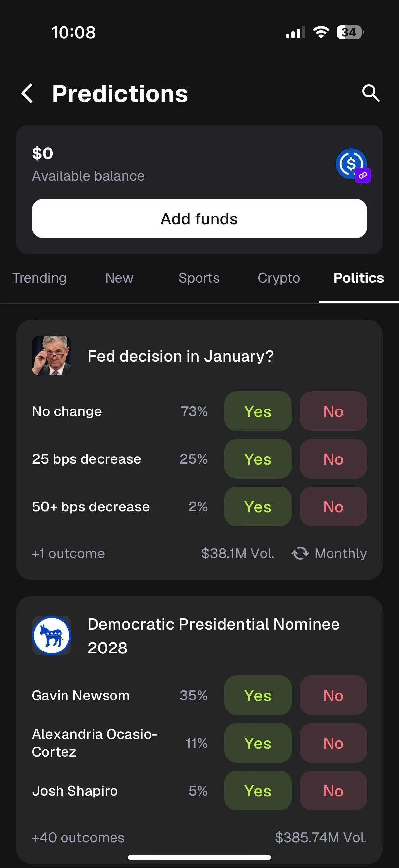This screenshot has height=868, width=399.
Task: Select No for Josh Shapiro
Action: (x=333, y=791)
